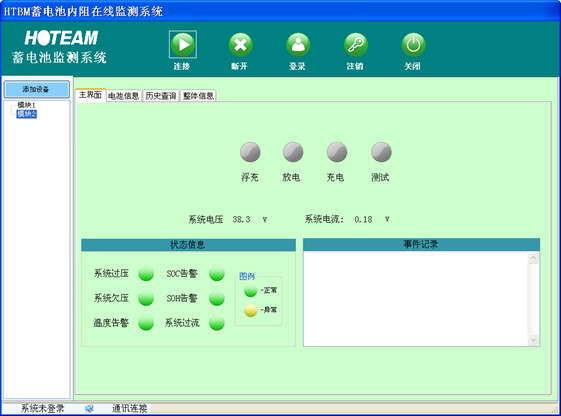
Task: Click the HOTEAM logo text
Action: [61, 38]
